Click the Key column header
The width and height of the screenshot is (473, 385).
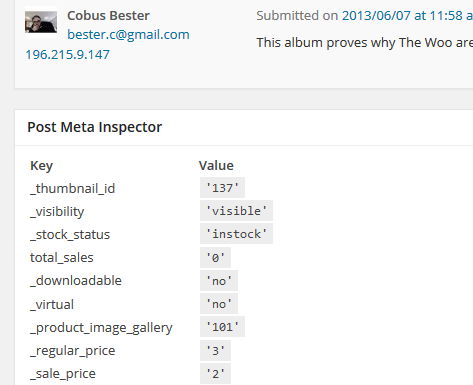[x=41, y=166]
